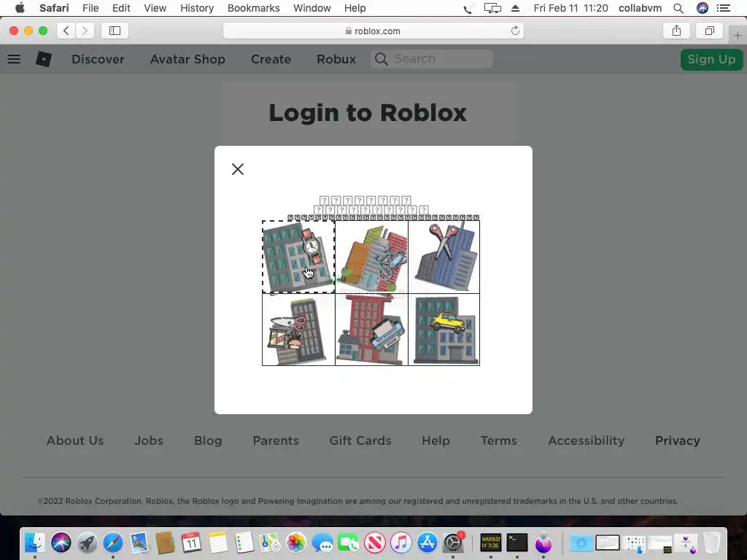Viewport: 747px width, 560px height.
Task: Open App Store from the Dock
Action: point(427,542)
